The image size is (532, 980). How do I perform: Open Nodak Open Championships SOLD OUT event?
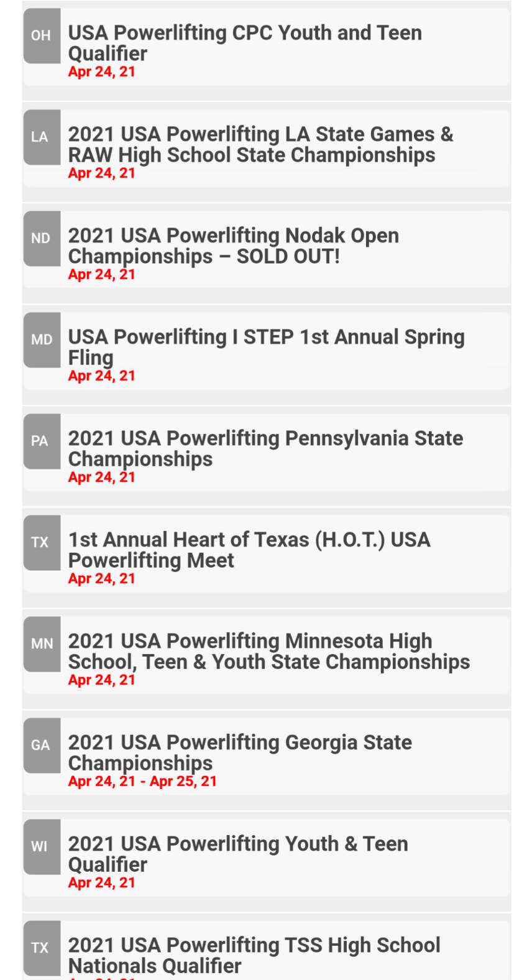point(234,246)
